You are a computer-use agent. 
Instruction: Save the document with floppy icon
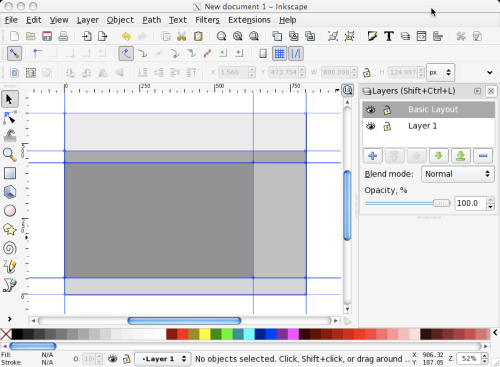(x=47, y=36)
